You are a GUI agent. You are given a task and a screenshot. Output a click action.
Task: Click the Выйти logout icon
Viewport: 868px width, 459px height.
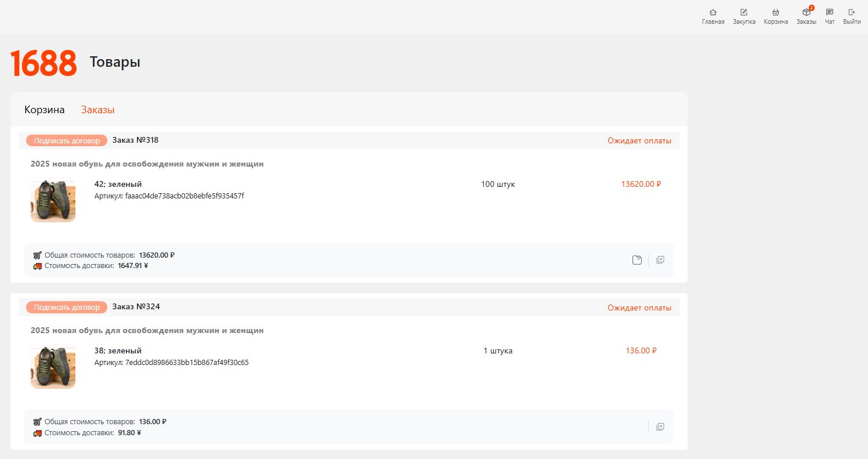pyautogui.click(x=852, y=12)
